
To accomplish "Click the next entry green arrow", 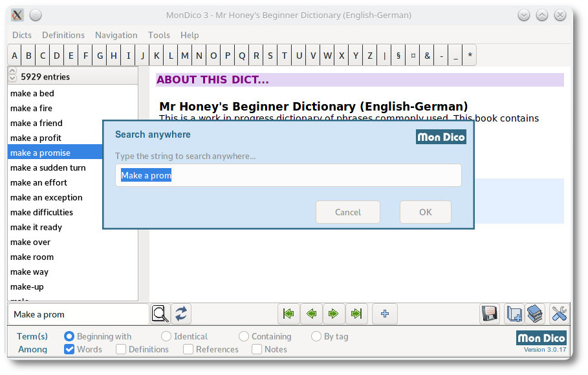I will coord(333,314).
